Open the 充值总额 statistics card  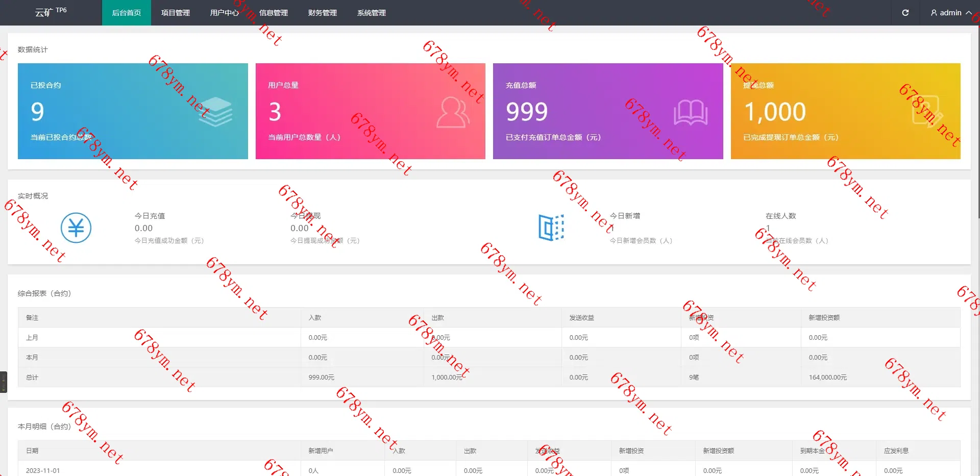[x=608, y=111]
